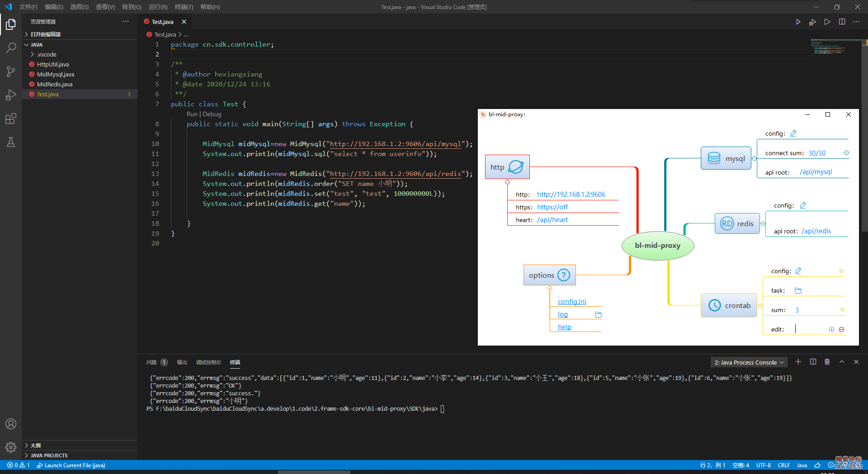This screenshot has width=868, height=474.
Task: Click the Debug CodeLens above main
Action: [x=212, y=114]
